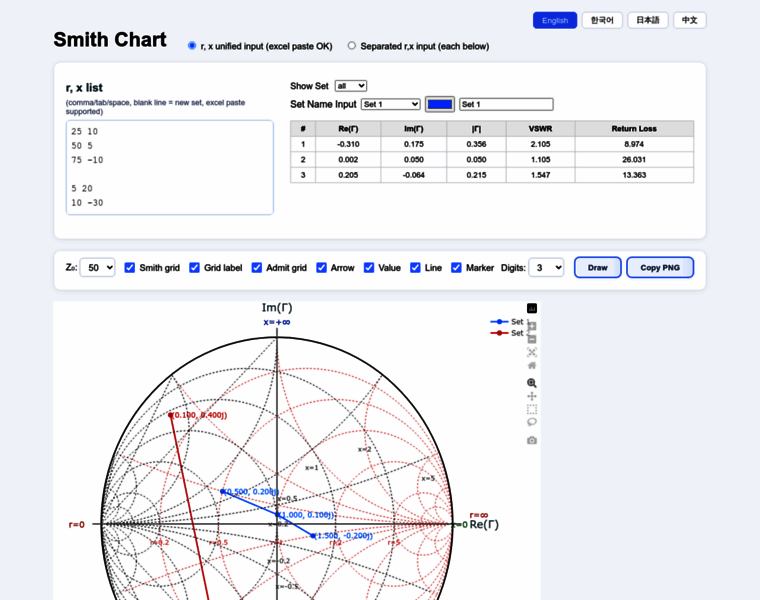Viewport: 760px width, 600px height.
Task: Click the Smith Chart page title
Action: point(110,40)
